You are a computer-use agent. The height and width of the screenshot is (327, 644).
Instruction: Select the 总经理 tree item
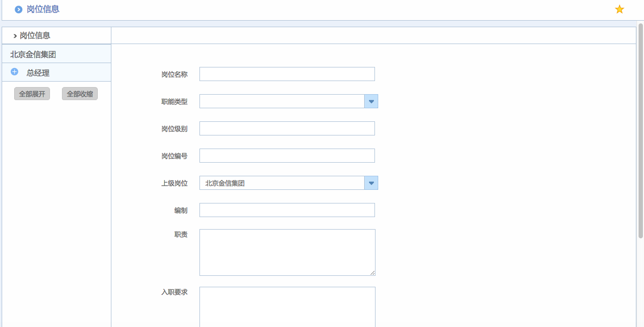(38, 73)
